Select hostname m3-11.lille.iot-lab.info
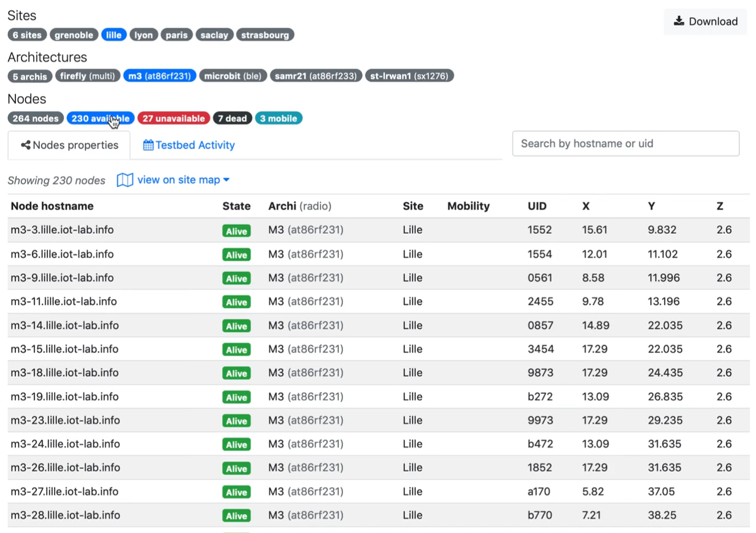The image size is (756, 533). [x=64, y=302]
